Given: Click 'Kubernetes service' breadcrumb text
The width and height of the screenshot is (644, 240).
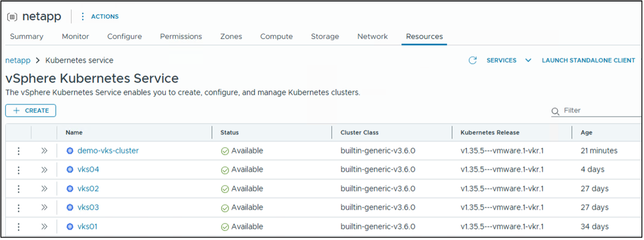Looking at the screenshot, I should [79, 60].
